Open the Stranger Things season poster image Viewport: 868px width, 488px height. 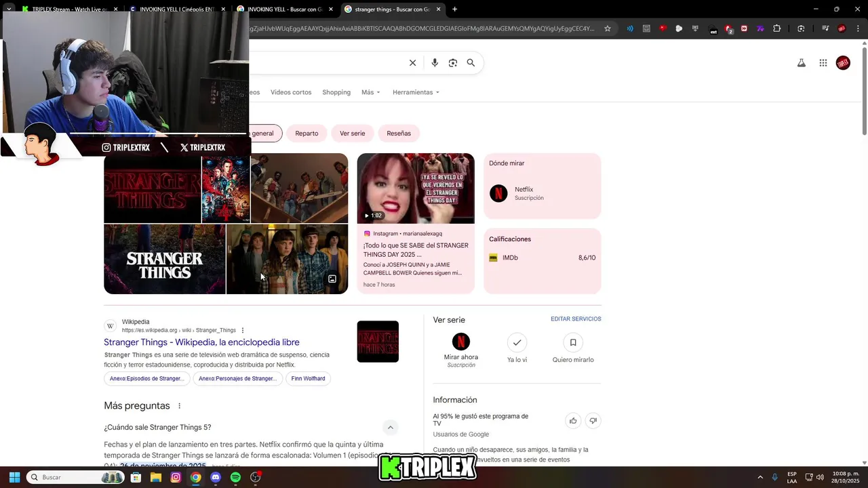(226, 189)
